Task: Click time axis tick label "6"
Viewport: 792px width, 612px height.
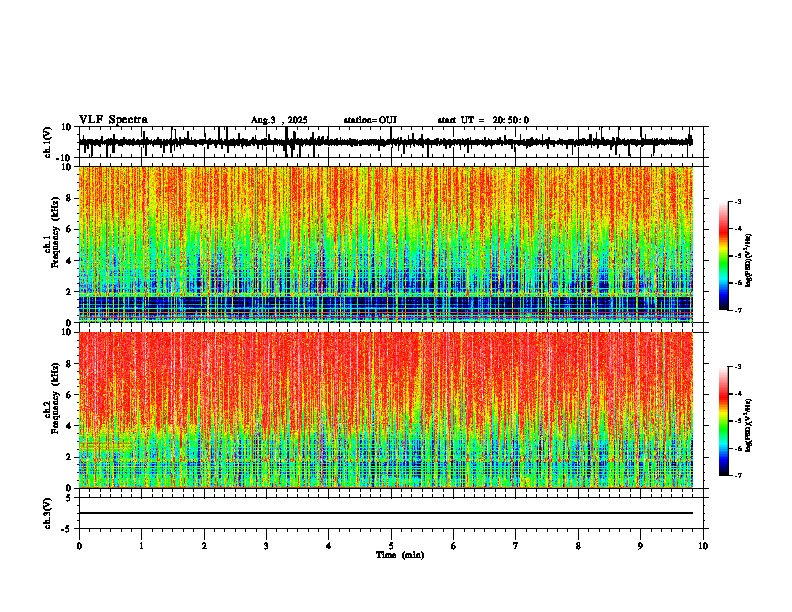Action: (x=453, y=546)
